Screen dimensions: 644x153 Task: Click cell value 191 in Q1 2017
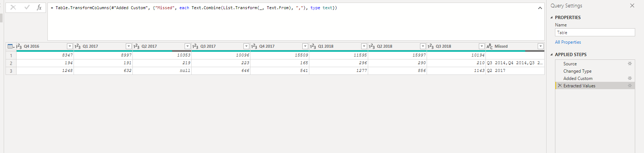click(103, 63)
